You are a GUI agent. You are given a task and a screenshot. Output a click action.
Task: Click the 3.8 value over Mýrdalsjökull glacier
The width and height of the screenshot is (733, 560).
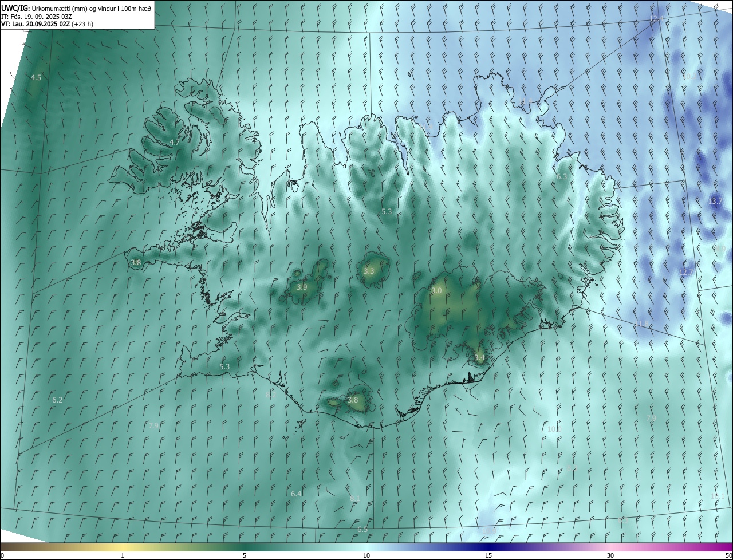(353, 400)
